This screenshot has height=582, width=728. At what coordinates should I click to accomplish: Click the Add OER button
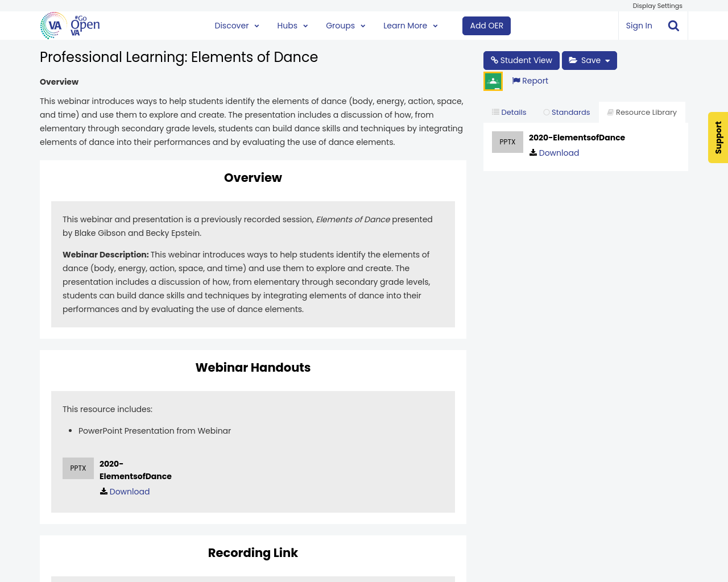click(x=486, y=25)
